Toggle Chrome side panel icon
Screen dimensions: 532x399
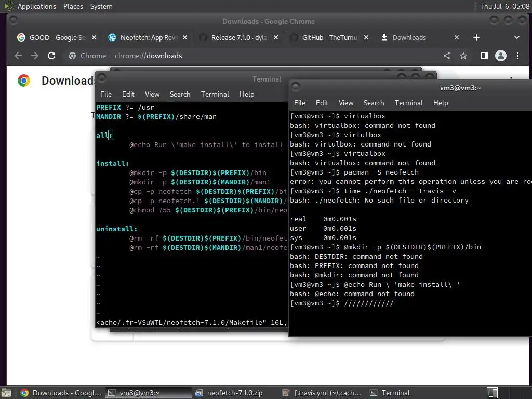484,56
